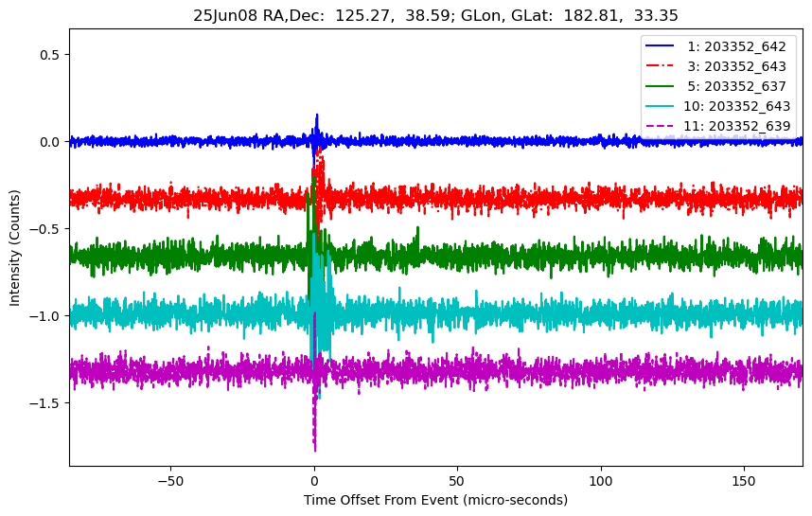Select legend entry 10: 203352_643
The width and height of the screenshot is (812, 516).
[x=717, y=106]
